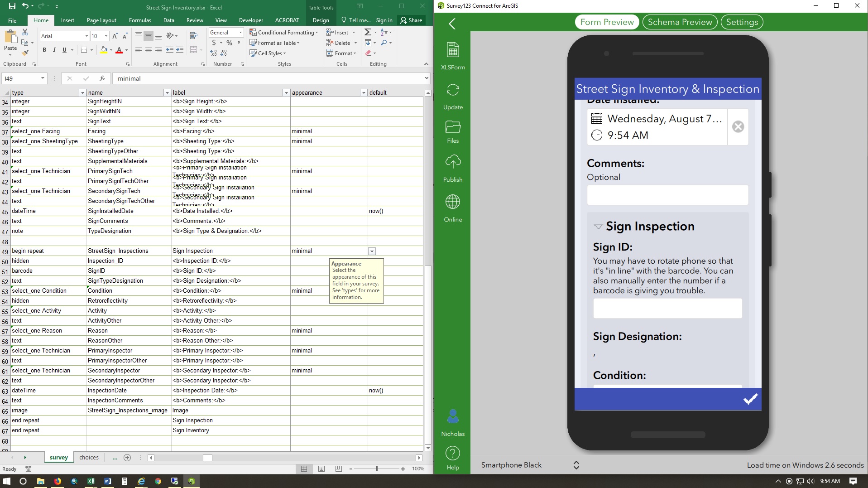Add a new sheet with the plus icon

coord(127,458)
